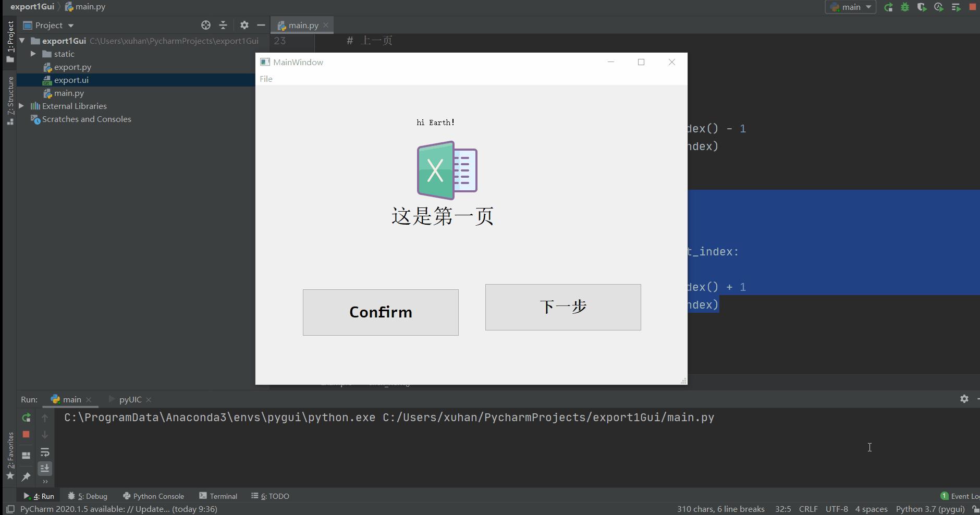
Task: Pin the Run tool window
Action: (x=25, y=477)
